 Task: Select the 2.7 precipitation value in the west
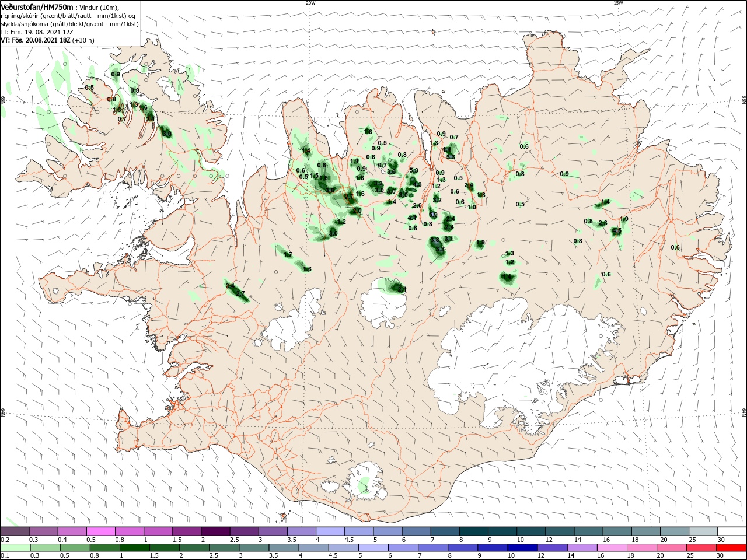click(x=240, y=293)
